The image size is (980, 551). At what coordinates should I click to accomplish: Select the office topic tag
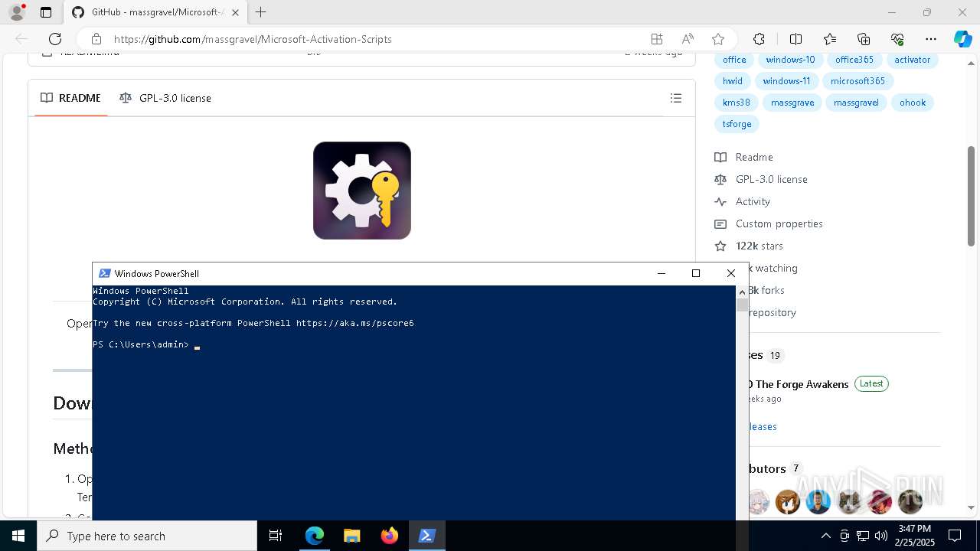(734, 60)
